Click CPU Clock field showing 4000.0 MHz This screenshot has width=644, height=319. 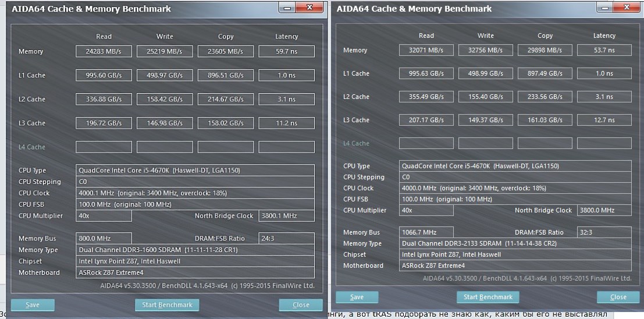click(515, 188)
